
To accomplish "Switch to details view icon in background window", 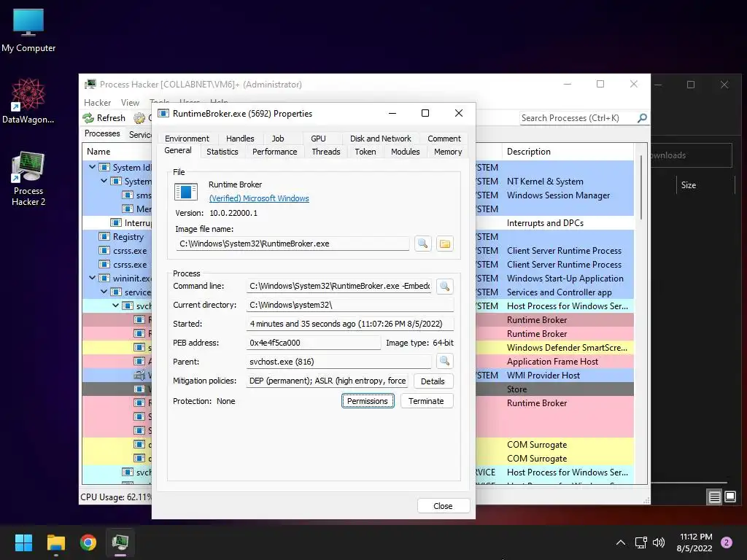I will (x=715, y=497).
